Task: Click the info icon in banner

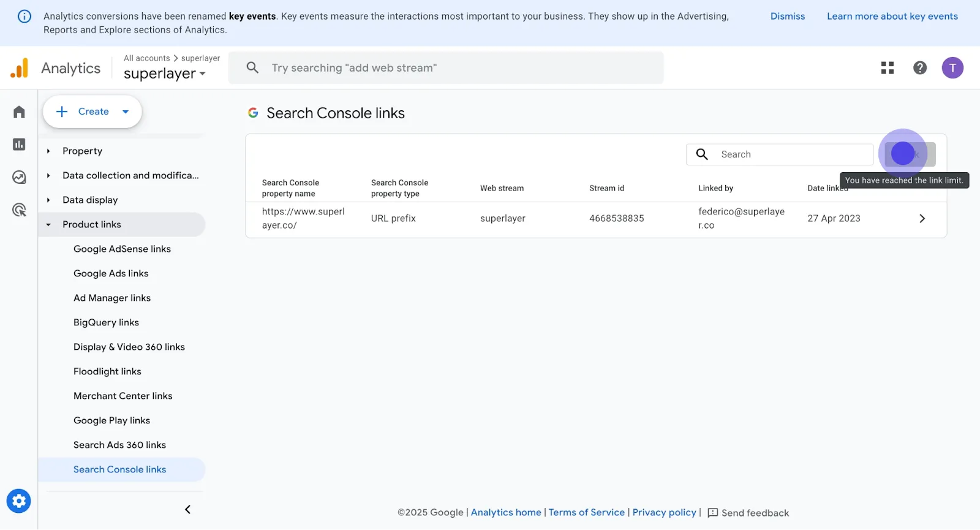Action: [24, 17]
